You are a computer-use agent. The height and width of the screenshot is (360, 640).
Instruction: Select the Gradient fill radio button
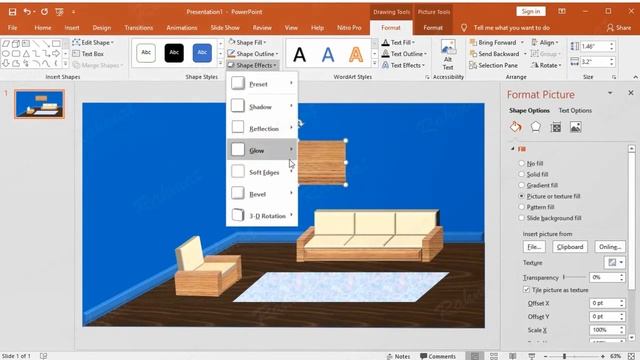(x=521, y=185)
